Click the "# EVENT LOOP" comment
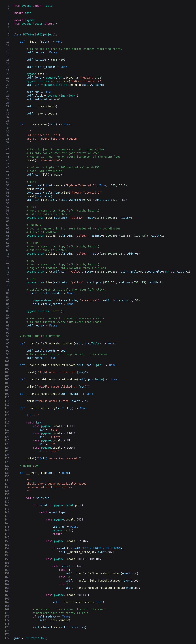This screenshot has width=196, height=644. click(x=30, y=465)
